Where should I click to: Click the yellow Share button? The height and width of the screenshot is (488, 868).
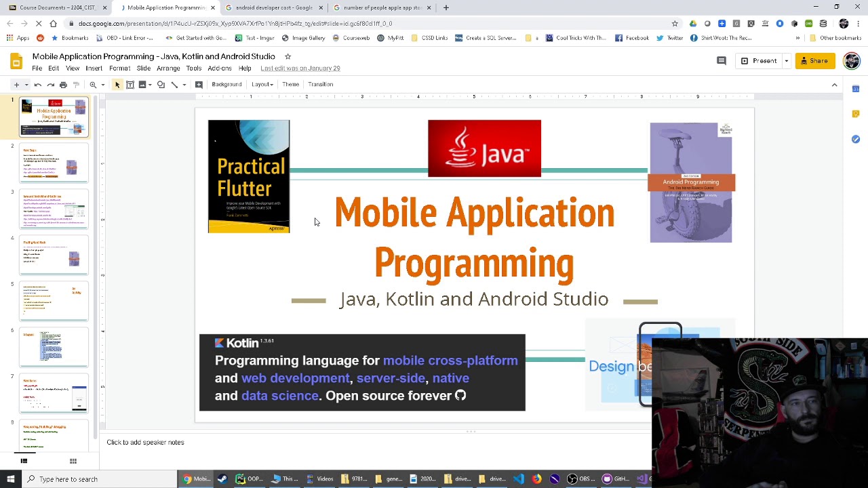pyautogui.click(x=815, y=61)
